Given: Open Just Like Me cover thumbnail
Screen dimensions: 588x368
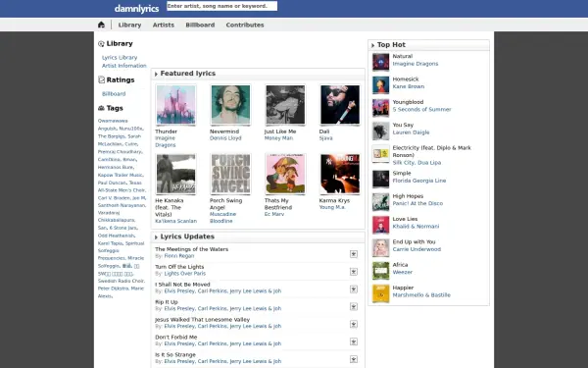Looking at the screenshot, I should [x=285, y=105].
